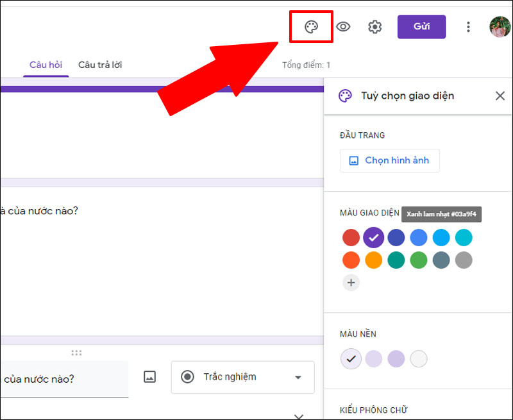Image resolution: width=513 pixels, height=420 pixels.
Task: Pick the teal theme color swatch
Action: (396, 260)
